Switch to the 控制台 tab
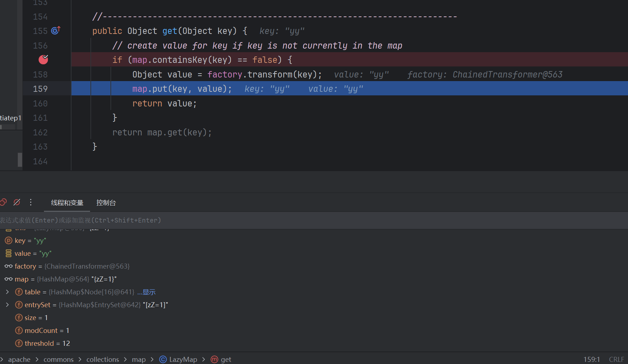 (106, 203)
